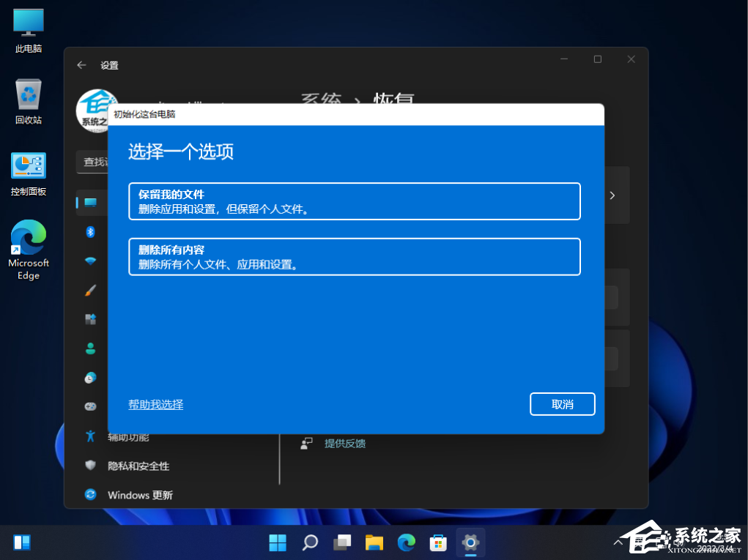Select 辅助功能 in the sidebar menu
The image size is (748, 560).
tap(128, 436)
